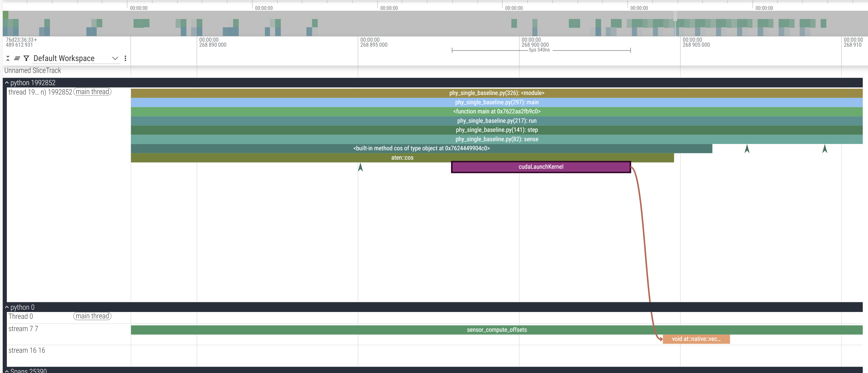Collapse the python 0 process group
This screenshot has height=373, width=868.
(7, 307)
